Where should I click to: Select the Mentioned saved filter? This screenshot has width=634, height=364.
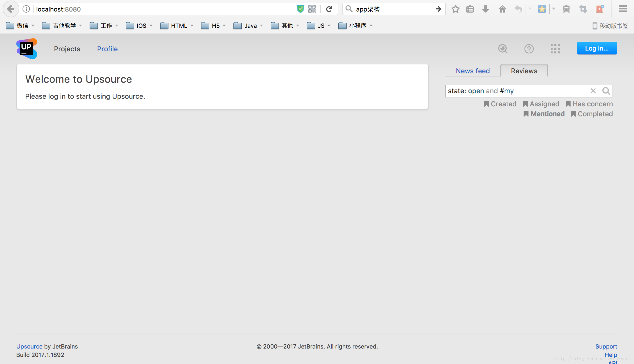point(544,114)
